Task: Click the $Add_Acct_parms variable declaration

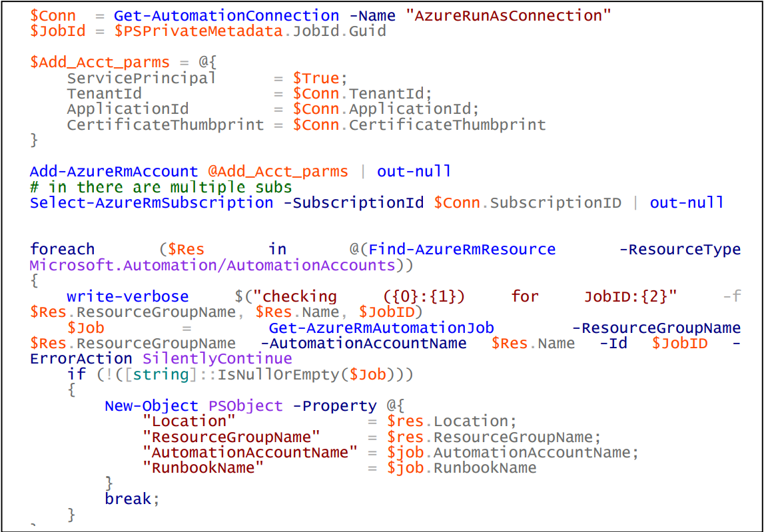Action: 100,63
